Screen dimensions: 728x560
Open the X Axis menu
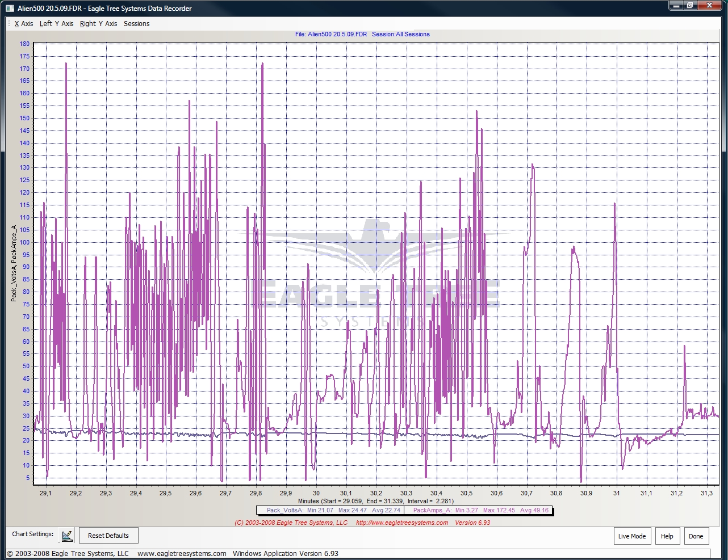coord(24,24)
